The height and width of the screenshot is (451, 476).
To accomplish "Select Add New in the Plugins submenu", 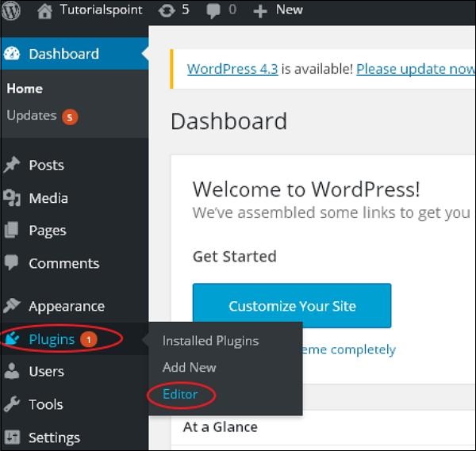I will click(x=190, y=367).
